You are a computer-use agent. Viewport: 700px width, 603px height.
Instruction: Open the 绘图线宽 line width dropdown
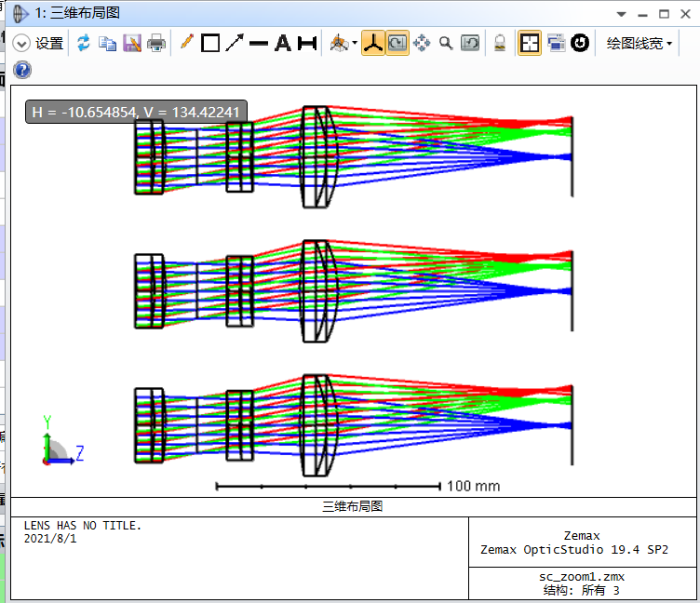point(639,44)
